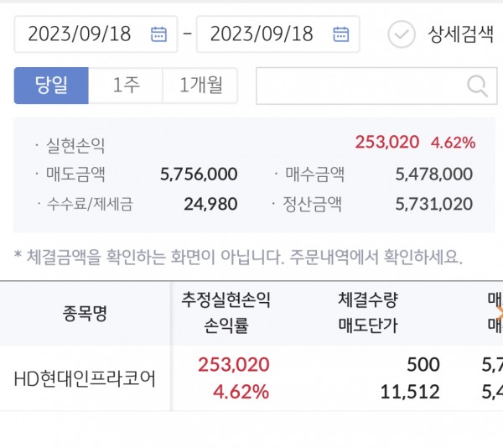Switch to the 1개월 period tab
The image size is (503, 448).
[x=200, y=86]
